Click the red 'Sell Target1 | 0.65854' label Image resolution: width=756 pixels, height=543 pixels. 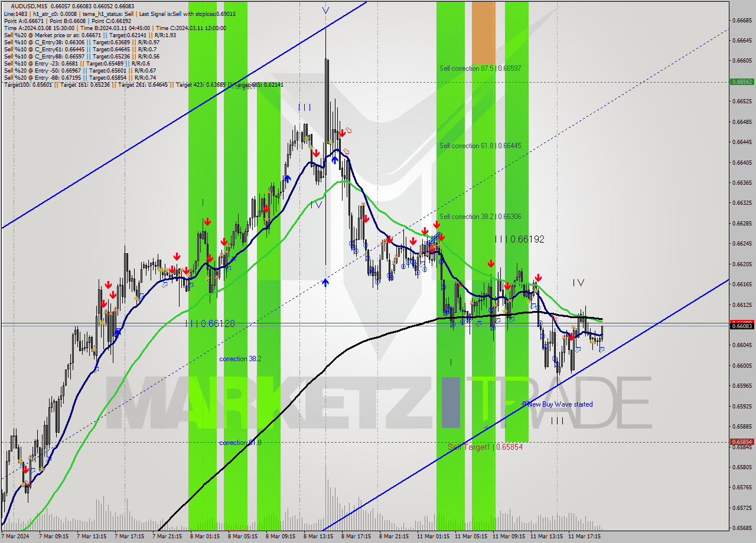(485, 447)
